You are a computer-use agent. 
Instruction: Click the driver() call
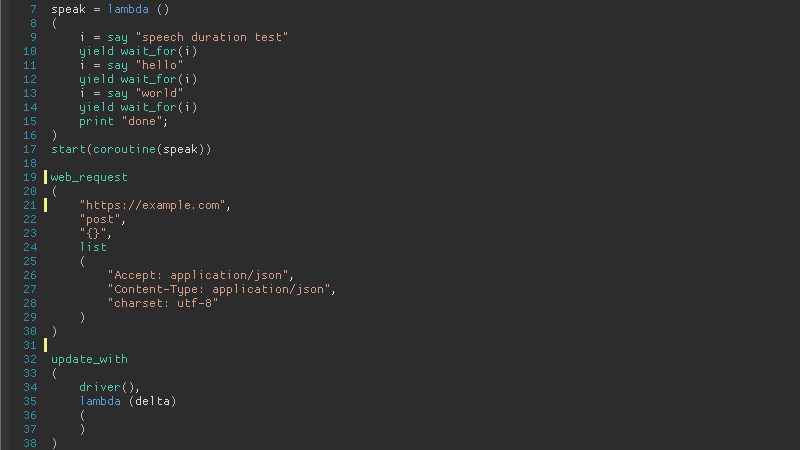coord(108,387)
